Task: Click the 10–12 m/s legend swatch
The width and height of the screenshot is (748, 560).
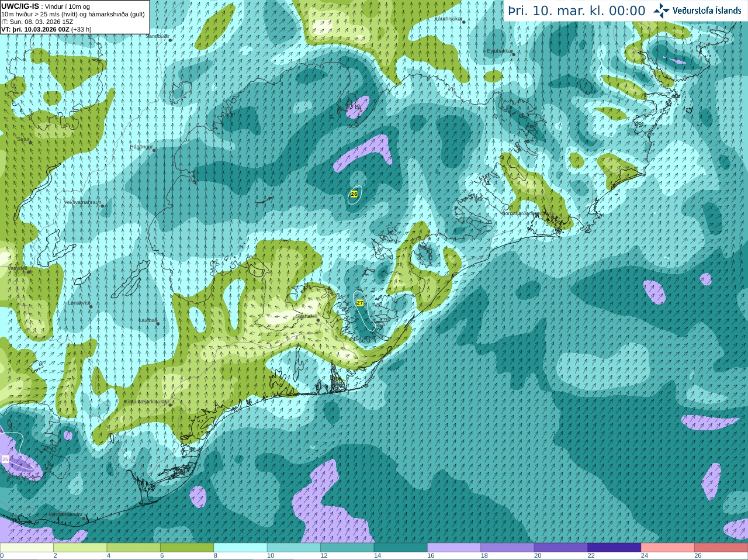Action: click(x=294, y=548)
